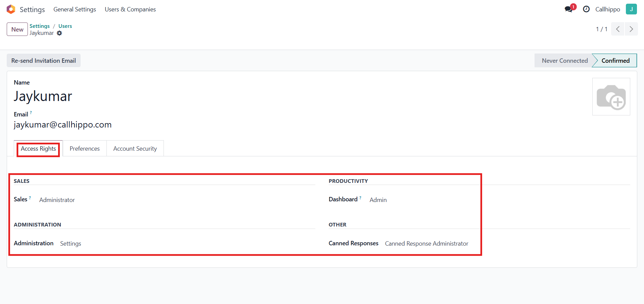Click the Jaykumar breadcrumb text
Screen dimensions: 644x304
click(42, 33)
